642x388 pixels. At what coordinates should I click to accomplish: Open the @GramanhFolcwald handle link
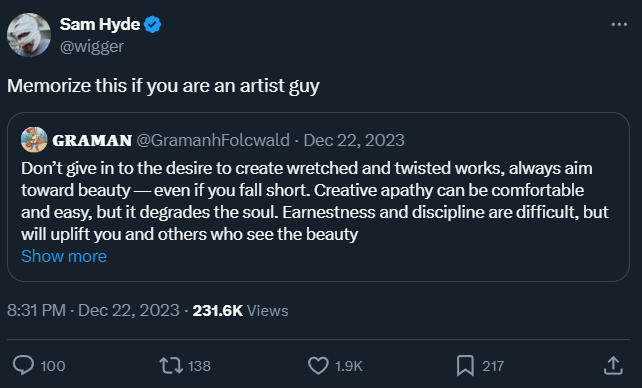pyautogui.click(x=213, y=140)
